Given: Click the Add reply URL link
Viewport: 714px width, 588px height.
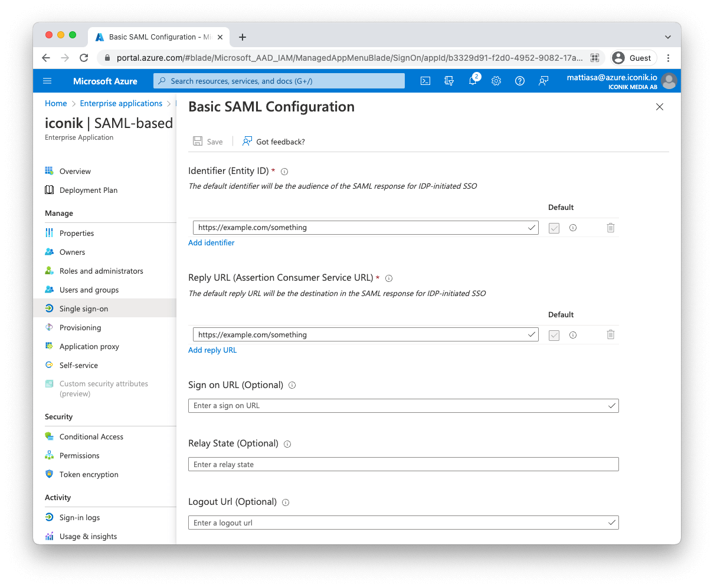Looking at the screenshot, I should [x=212, y=350].
